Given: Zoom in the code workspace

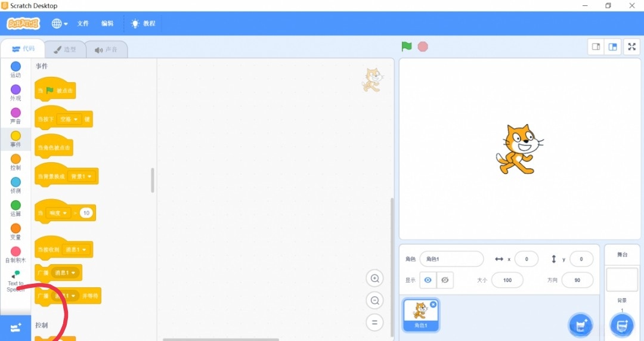Looking at the screenshot, I should [374, 278].
